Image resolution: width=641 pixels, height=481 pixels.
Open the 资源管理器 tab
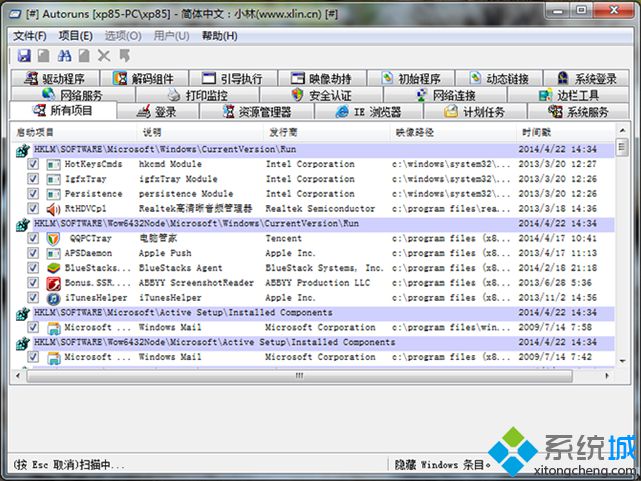coord(257,112)
